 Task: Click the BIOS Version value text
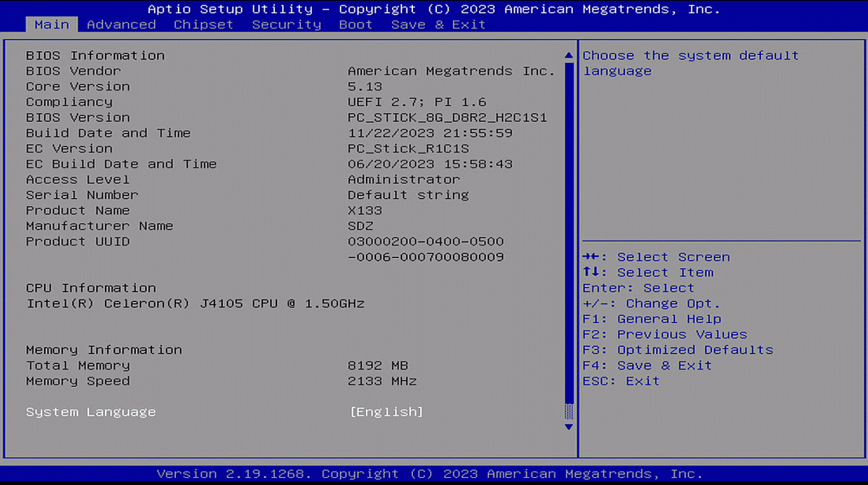tap(447, 118)
